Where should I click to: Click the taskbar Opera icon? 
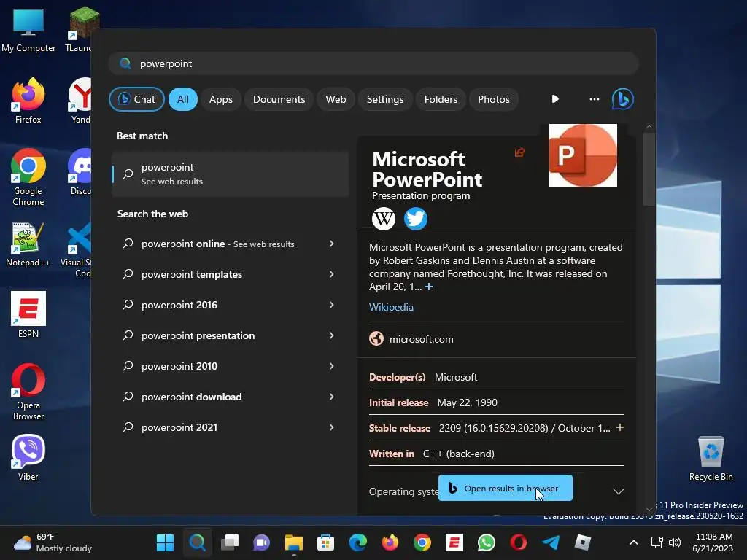pyautogui.click(x=519, y=542)
